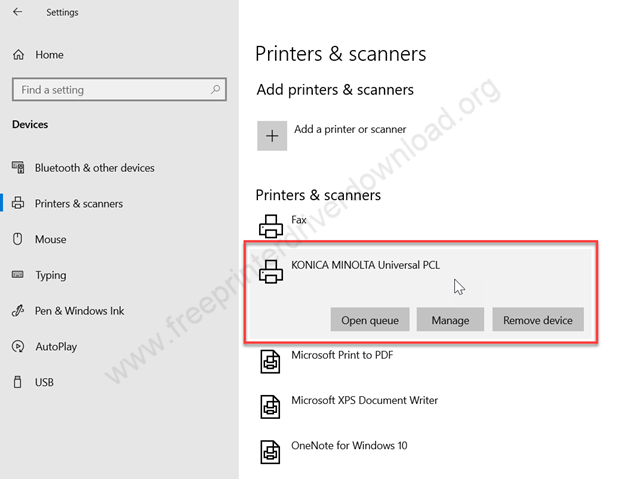
Task: Click the Printers & scanners sidebar icon
Action: coord(18,203)
